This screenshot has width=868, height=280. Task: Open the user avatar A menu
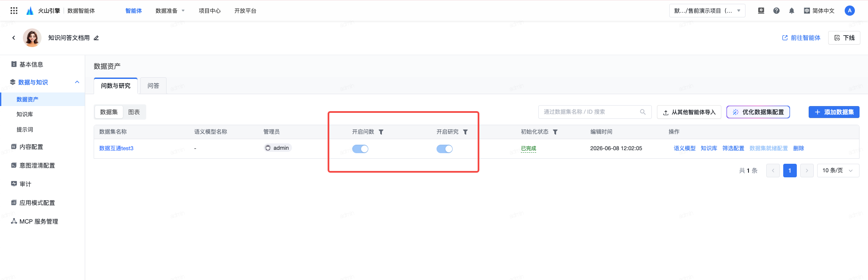(x=850, y=11)
